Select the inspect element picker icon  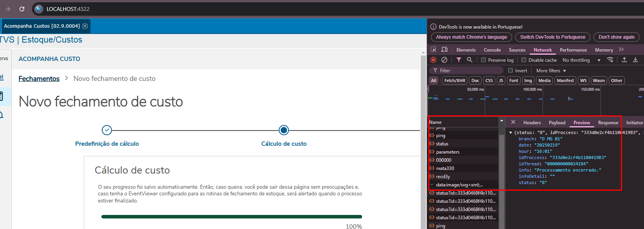[433, 50]
